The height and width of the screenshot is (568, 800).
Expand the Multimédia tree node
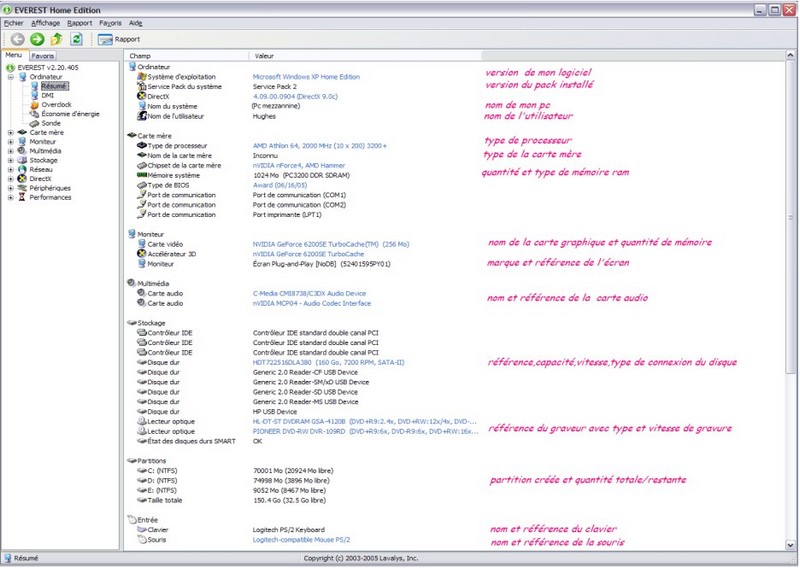(x=11, y=151)
